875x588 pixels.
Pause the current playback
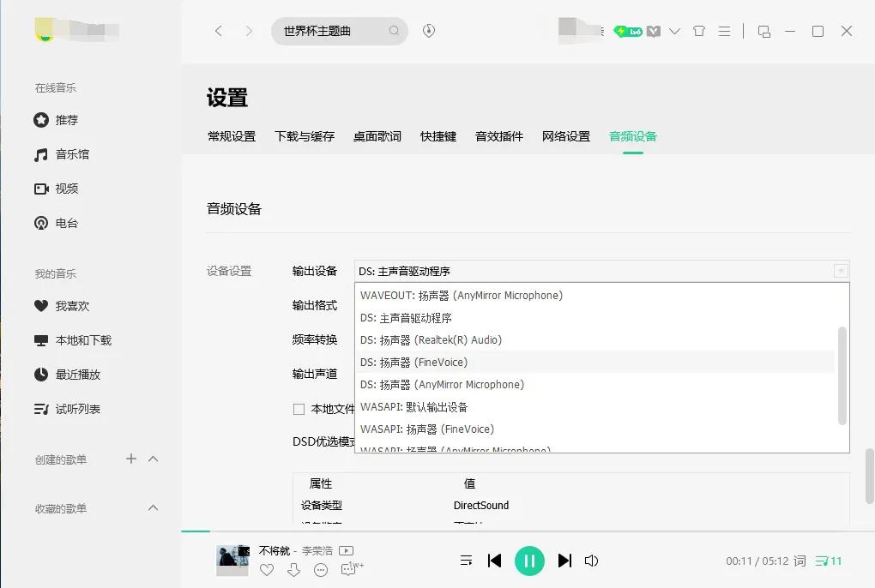[529, 561]
